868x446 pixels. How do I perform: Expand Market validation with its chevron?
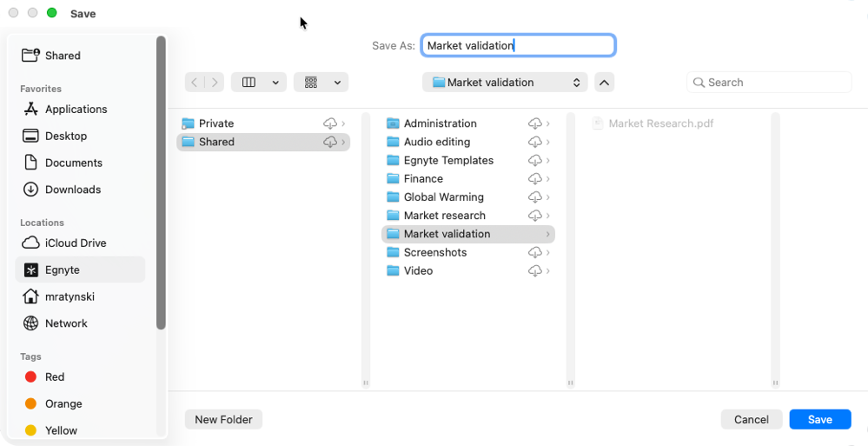(548, 234)
